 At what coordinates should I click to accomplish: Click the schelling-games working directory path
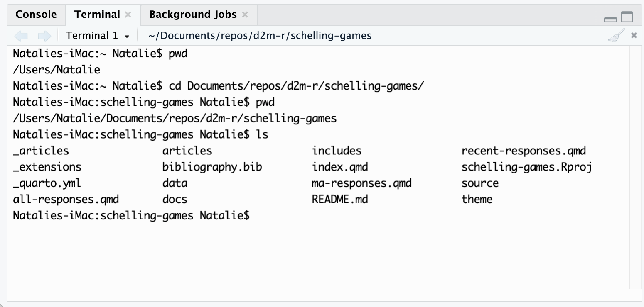[x=260, y=36]
